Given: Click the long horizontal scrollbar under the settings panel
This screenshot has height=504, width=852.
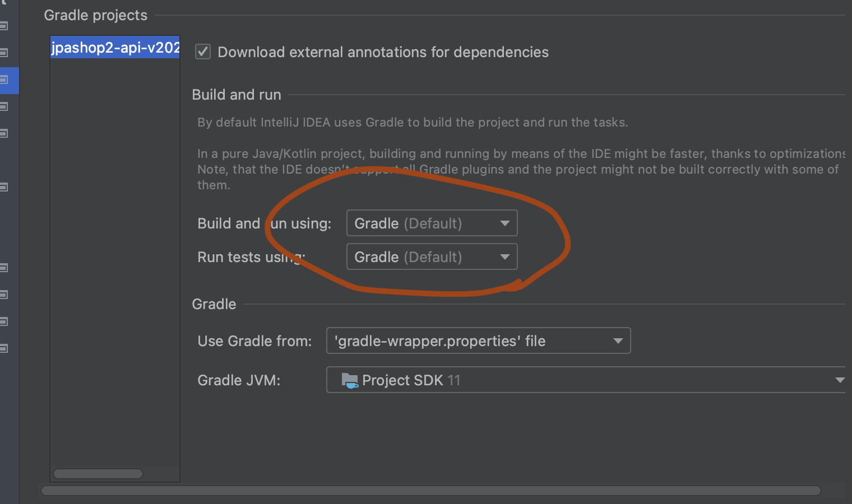Looking at the screenshot, I should click(x=430, y=491).
